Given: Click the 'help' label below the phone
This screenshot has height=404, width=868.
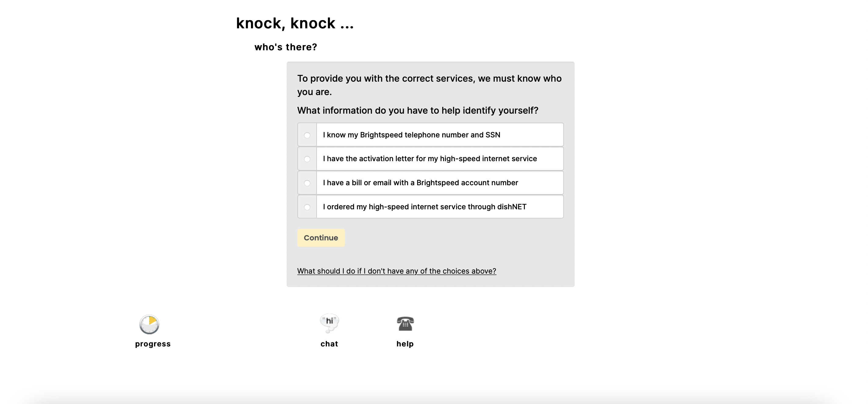Looking at the screenshot, I should click(405, 344).
